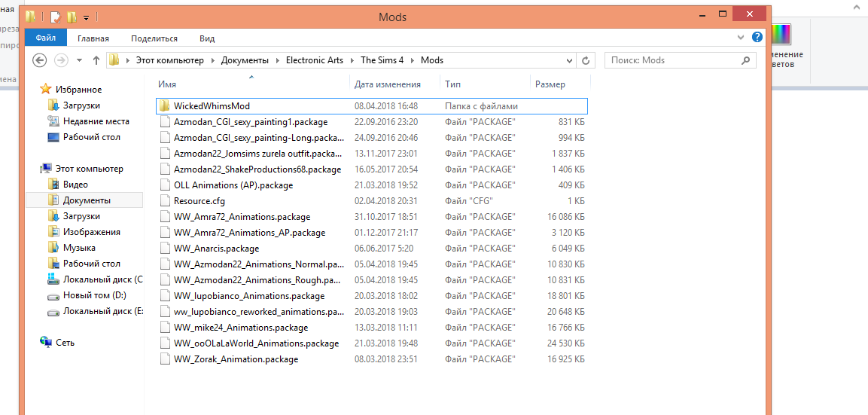Open the explorer help icon
The height and width of the screenshot is (415, 868).
757,38
